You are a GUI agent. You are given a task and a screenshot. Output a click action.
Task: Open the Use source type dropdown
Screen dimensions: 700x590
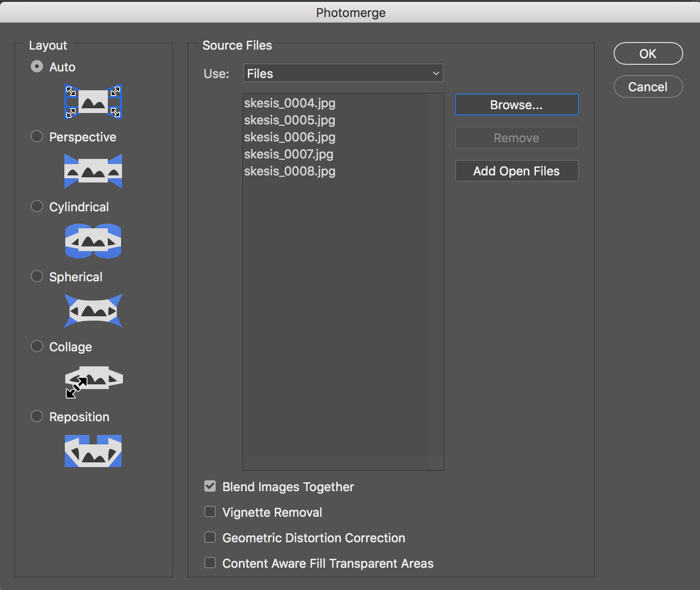point(343,73)
